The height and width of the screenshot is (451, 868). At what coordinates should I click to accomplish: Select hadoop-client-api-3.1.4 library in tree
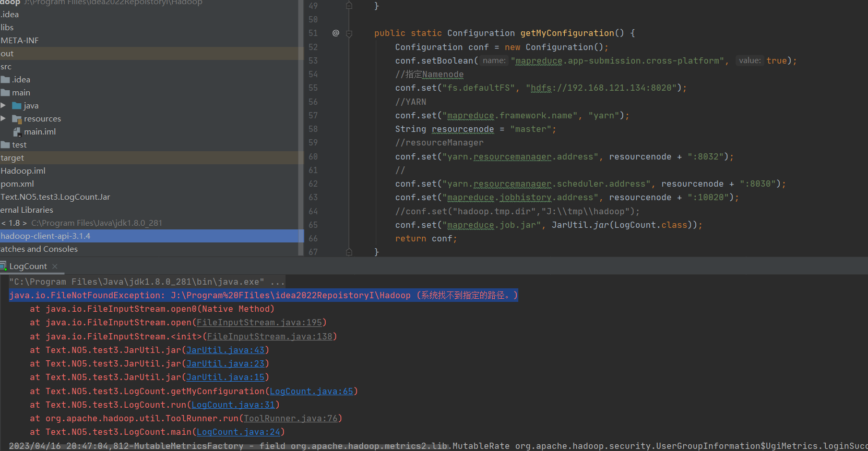[45, 236]
